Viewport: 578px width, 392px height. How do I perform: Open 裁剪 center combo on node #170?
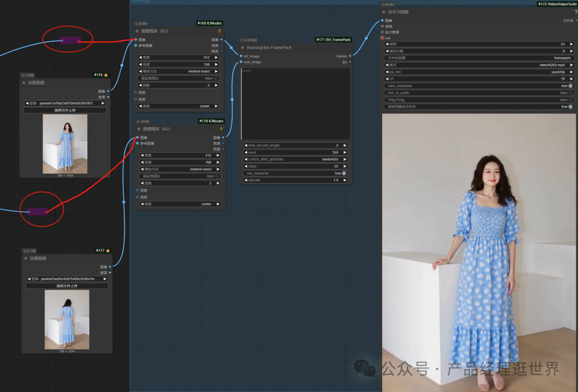coord(180,204)
